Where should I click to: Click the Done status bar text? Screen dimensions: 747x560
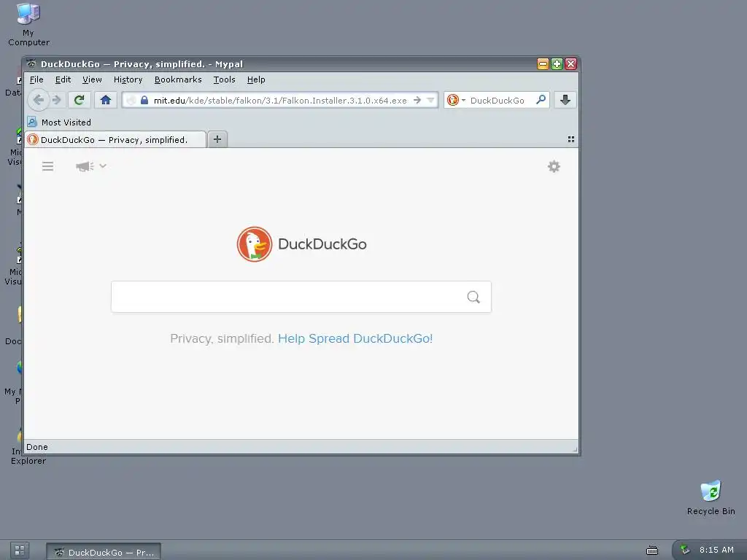point(37,447)
